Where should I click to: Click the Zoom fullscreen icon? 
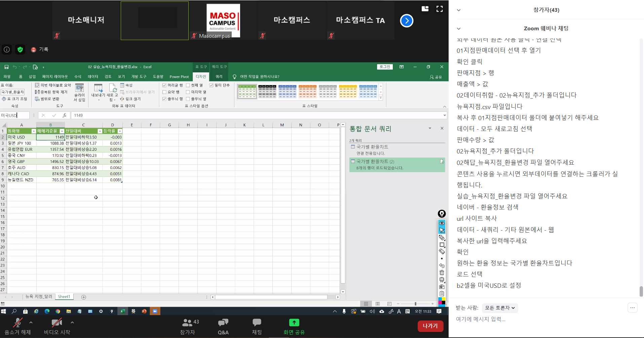pyautogui.click(x=439, y=9)
